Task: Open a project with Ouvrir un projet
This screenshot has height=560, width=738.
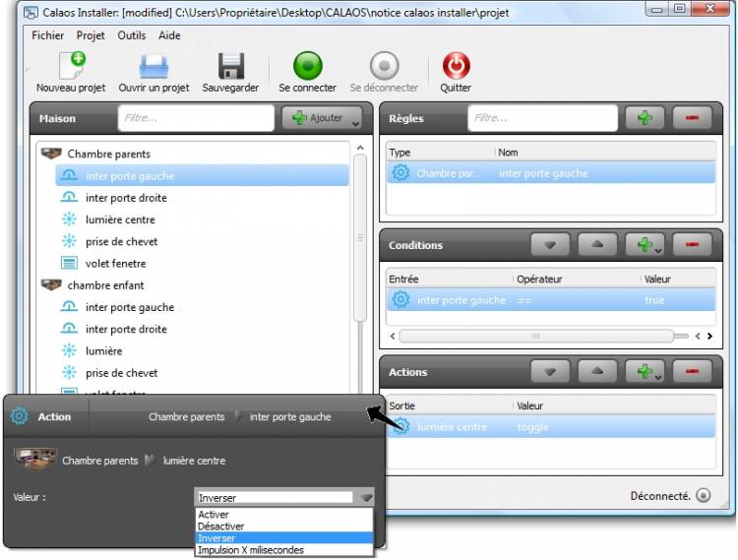Action: pos(154,66)
